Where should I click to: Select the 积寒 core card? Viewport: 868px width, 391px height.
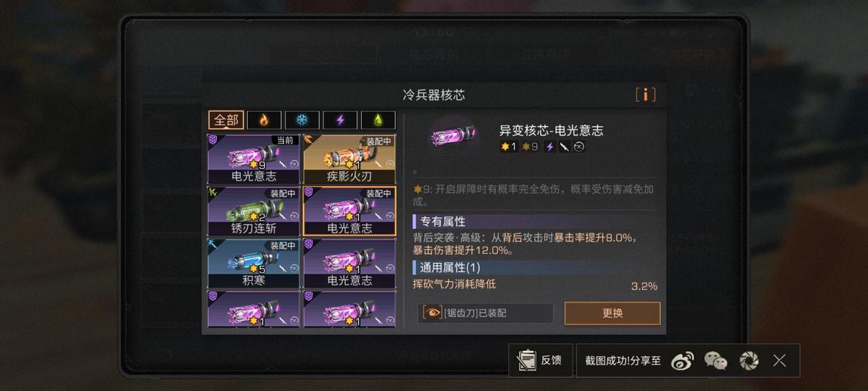(x=254, y=264)
